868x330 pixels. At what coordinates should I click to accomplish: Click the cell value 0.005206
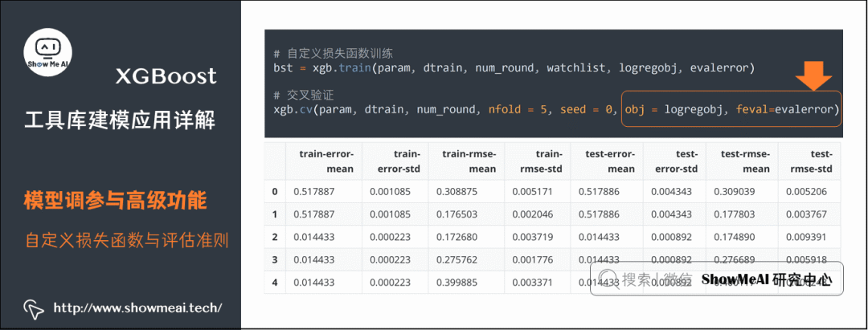pyautogui.click(x=805, y=193)
